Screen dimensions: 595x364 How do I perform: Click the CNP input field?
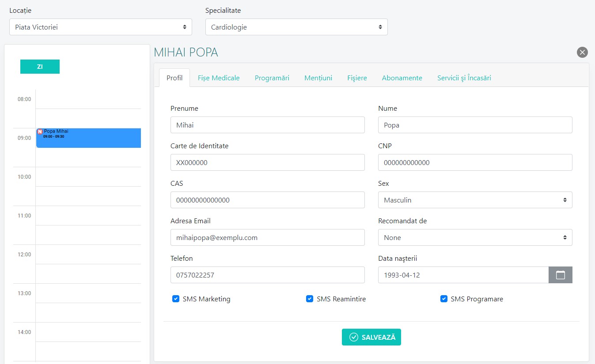[475, 162]
